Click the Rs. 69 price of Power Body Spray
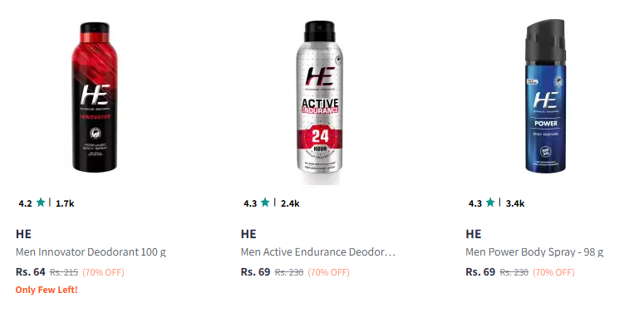 (480, 272)
